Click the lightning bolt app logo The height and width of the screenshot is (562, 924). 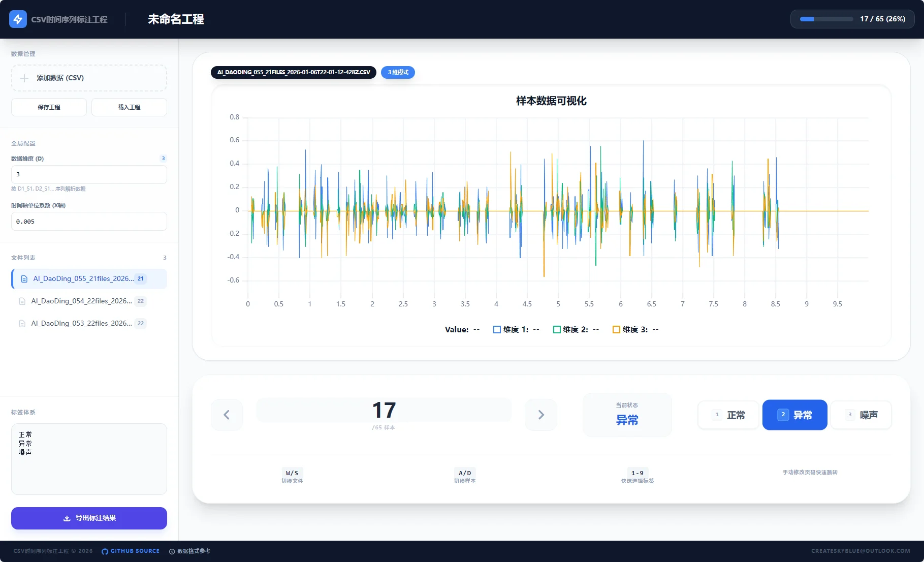(x=18, y=19)
